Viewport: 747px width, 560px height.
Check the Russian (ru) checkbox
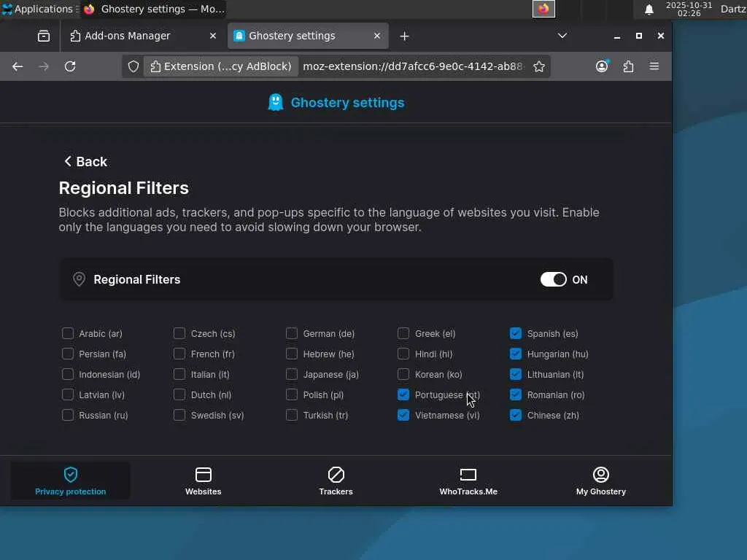(x=68, y=415)
